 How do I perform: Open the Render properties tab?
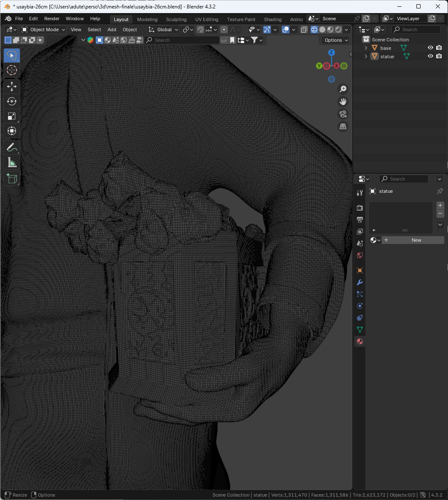pyautogui.click(x=360, y=208)
